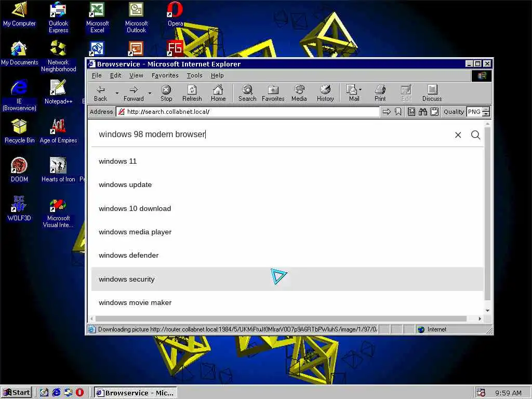This screenshot has height=399, width=532.
Task: Open the Back button history dropdown arrow
Action: point(117,93)
